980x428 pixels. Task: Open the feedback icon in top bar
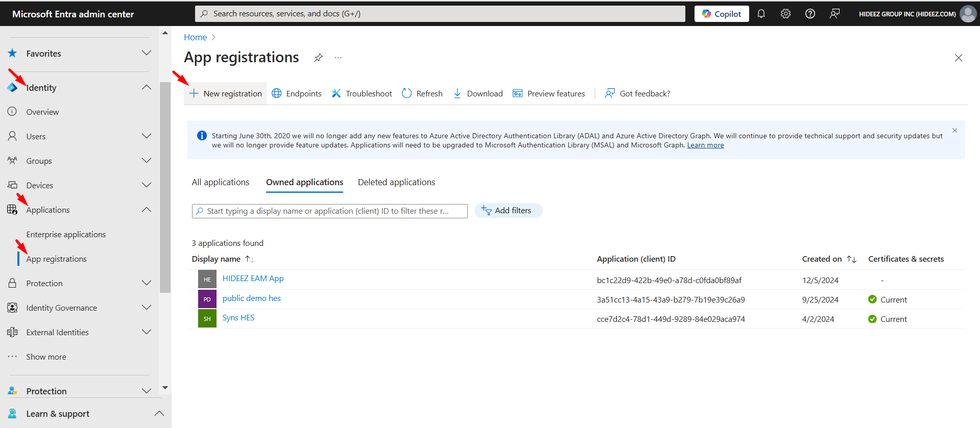834,14
